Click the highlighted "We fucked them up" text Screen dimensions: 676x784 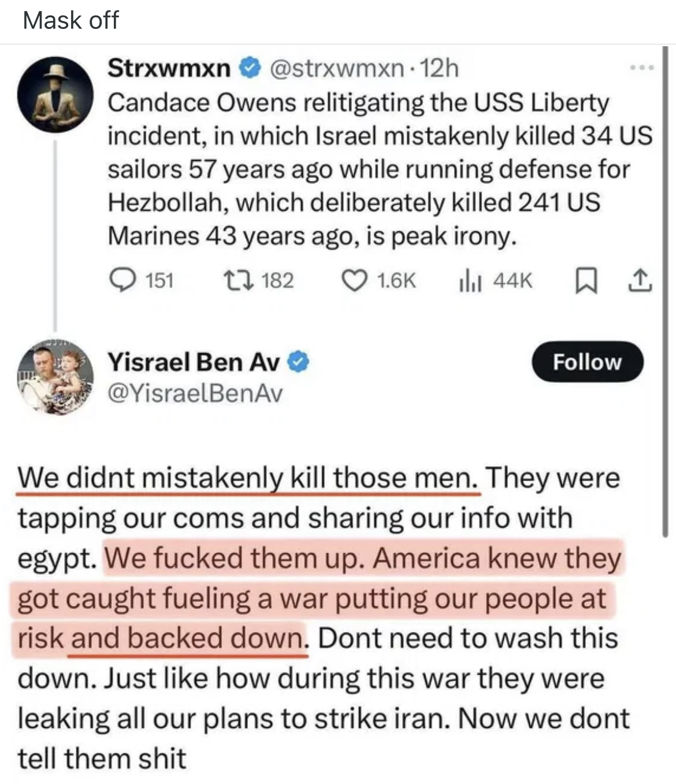point(236,559)
